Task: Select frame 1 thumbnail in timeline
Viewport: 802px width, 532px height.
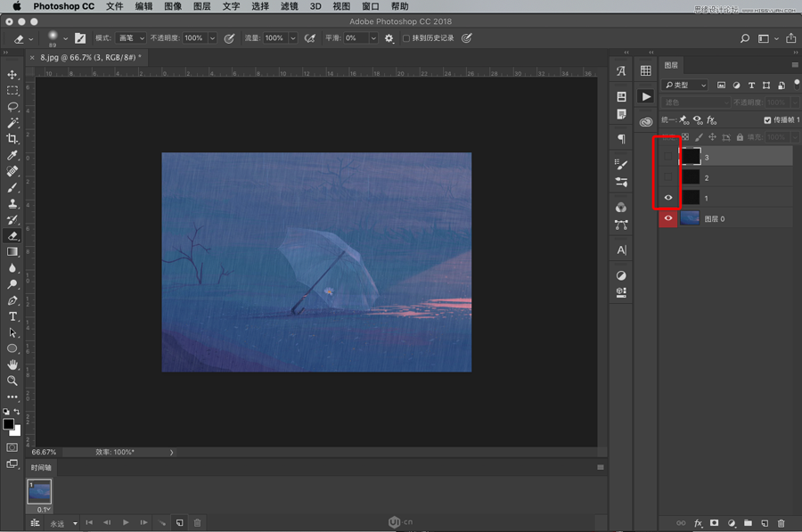Action: (x=40, y=489)
